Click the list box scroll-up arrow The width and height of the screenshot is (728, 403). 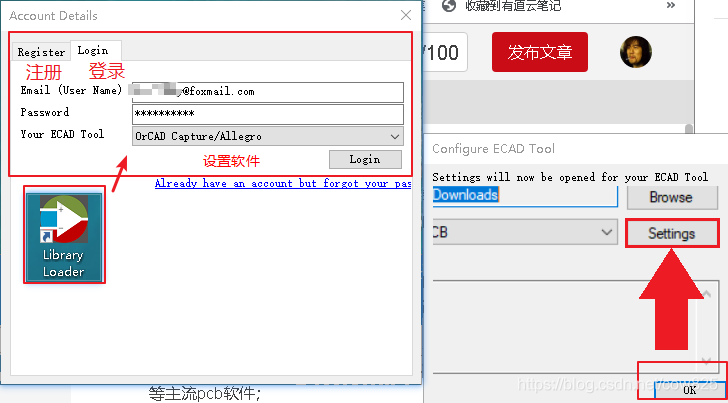[x=706, y=294]
